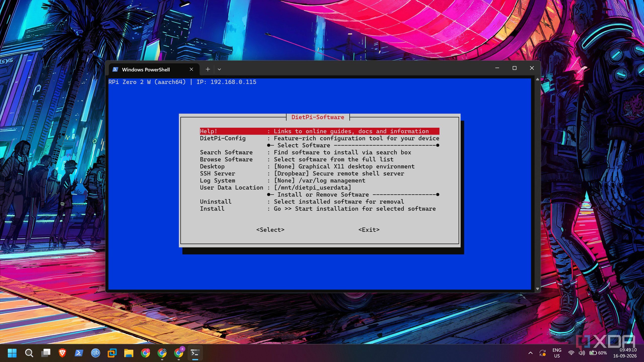Open Wi-Fi network settings in tray

tap(571, 353)
